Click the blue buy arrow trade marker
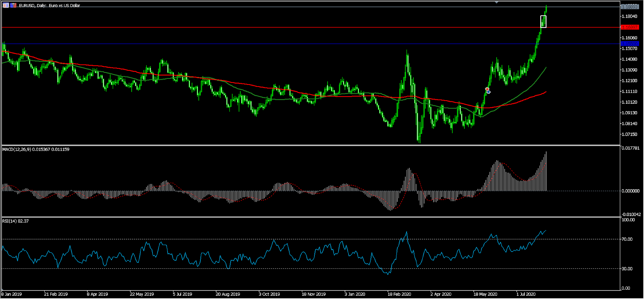Image resolution: width=644 pixels, height=299 pixels. point(489,92)
